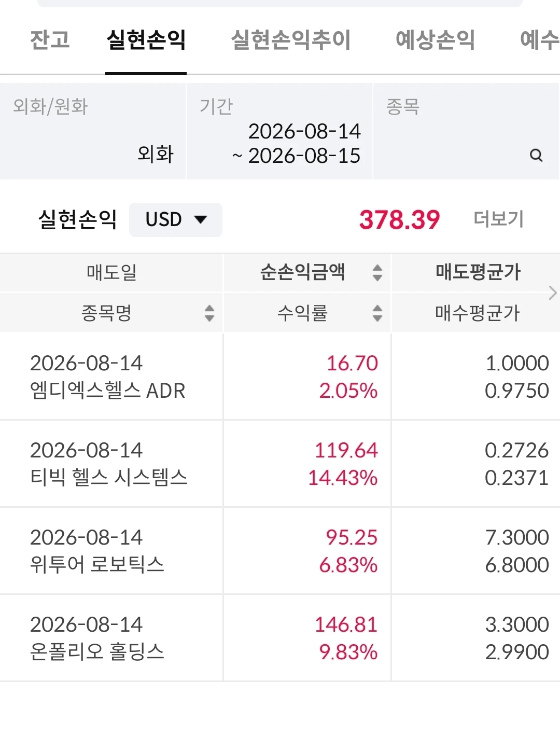Open the 온폴리오 홀딩스 row
The height and width of the screenshot is (737, 560).
[x=280, y=638]
